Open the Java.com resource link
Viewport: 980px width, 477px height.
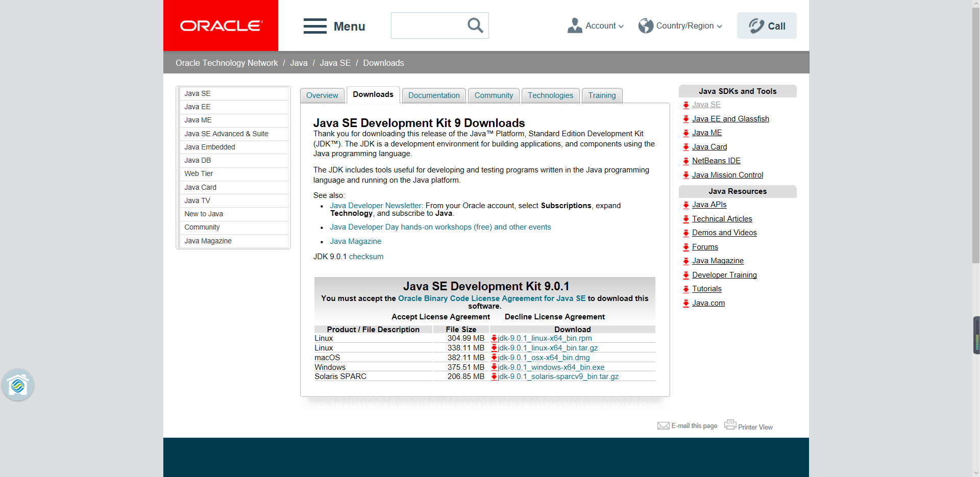(x=708, y=303)
